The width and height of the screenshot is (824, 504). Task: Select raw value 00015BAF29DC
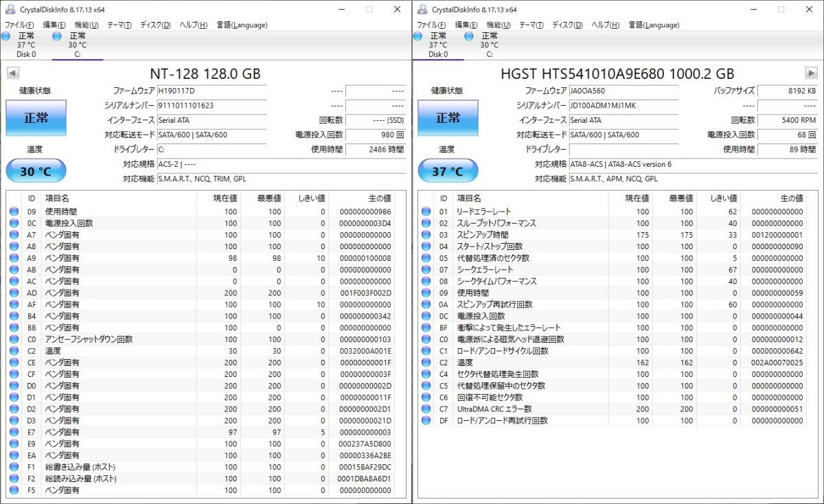coord(366,467)
